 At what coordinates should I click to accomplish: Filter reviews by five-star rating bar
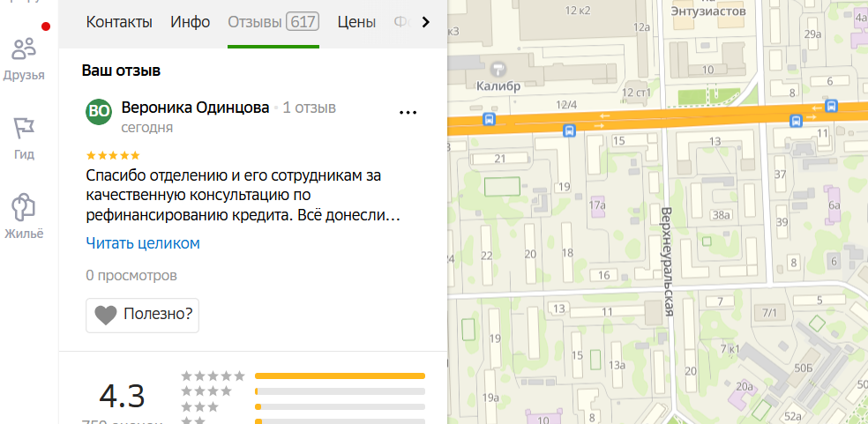[x=340, y=376]
